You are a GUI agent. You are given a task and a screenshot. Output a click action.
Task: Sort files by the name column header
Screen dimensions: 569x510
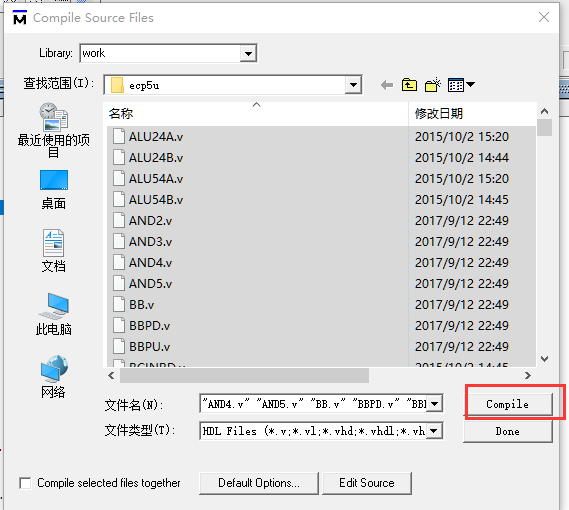coord(256,114)
